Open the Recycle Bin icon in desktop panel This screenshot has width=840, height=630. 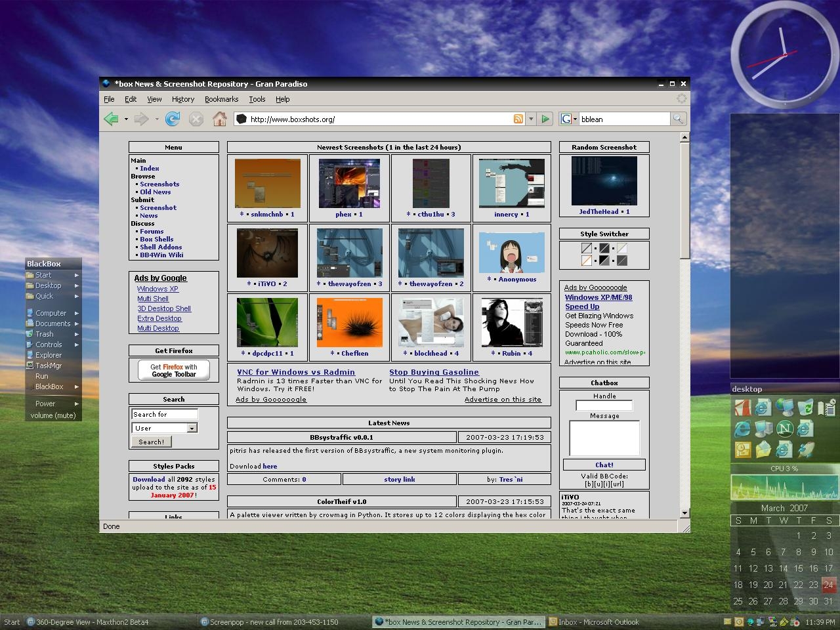805,408
